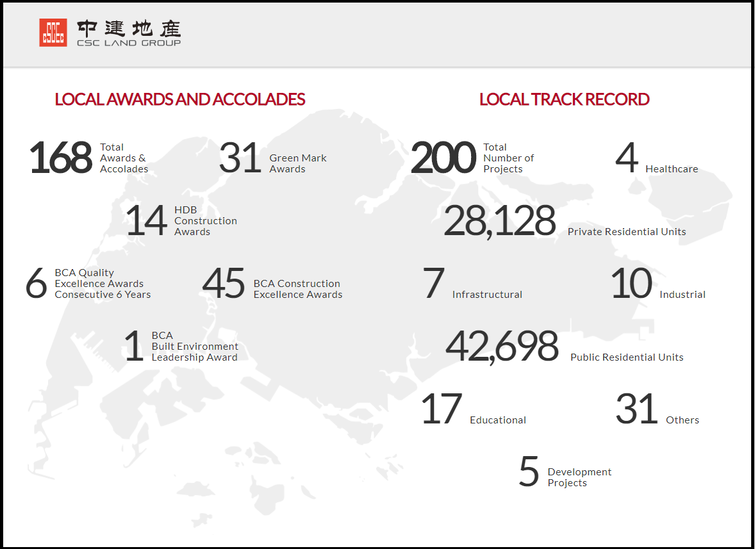
Task: Click the 45 BCA Construction Excellence number
Action: pos(223,284)
